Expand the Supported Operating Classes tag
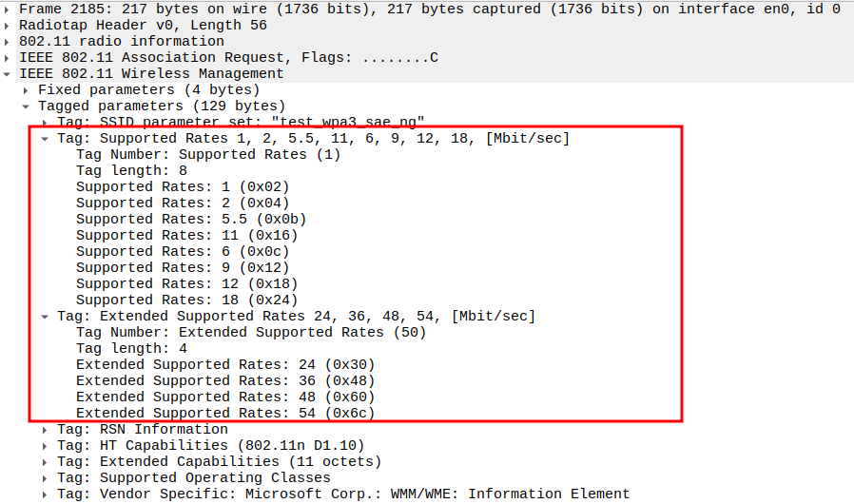This screenshot has height=504, width=854. point(46,478)
